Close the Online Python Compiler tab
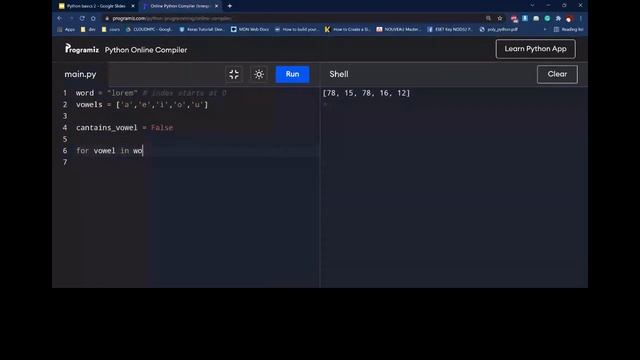 pos(216,6)
